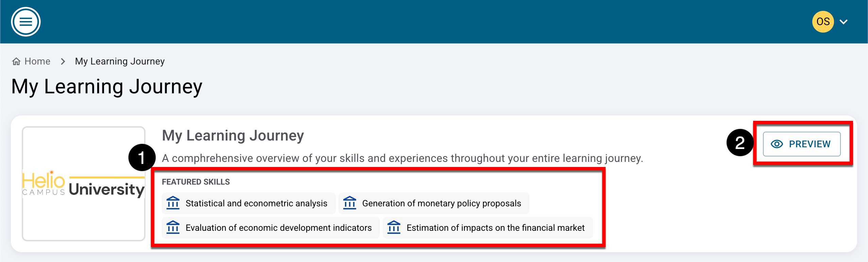
Task: Click the My Learning Journey card title
Action: [x=233, y=135]
